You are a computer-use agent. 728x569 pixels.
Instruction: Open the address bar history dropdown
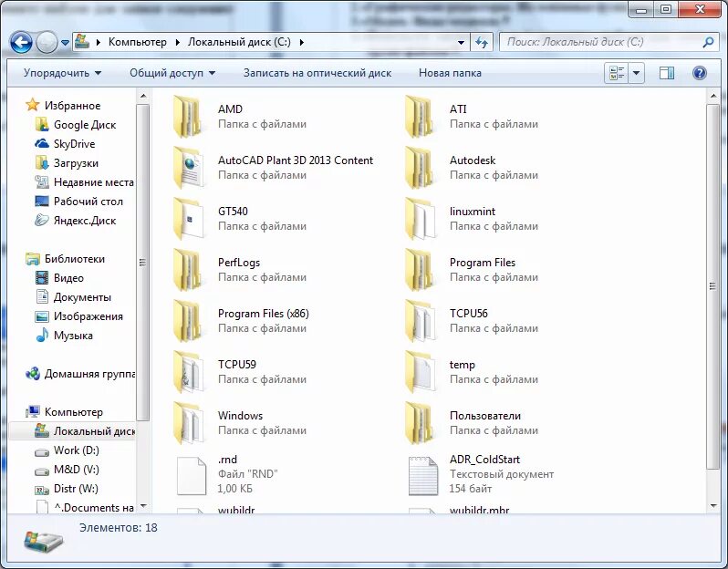point(461,42)
